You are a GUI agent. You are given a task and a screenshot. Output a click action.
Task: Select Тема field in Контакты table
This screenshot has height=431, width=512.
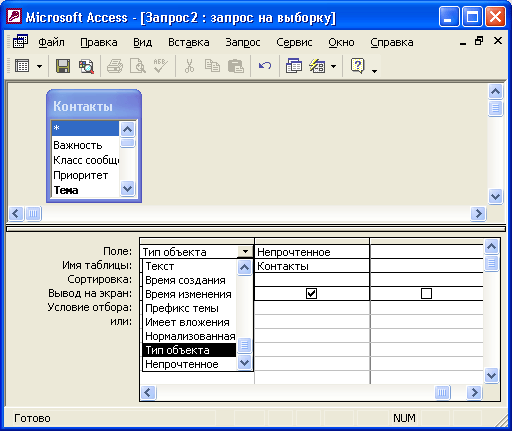click(85, 190)
